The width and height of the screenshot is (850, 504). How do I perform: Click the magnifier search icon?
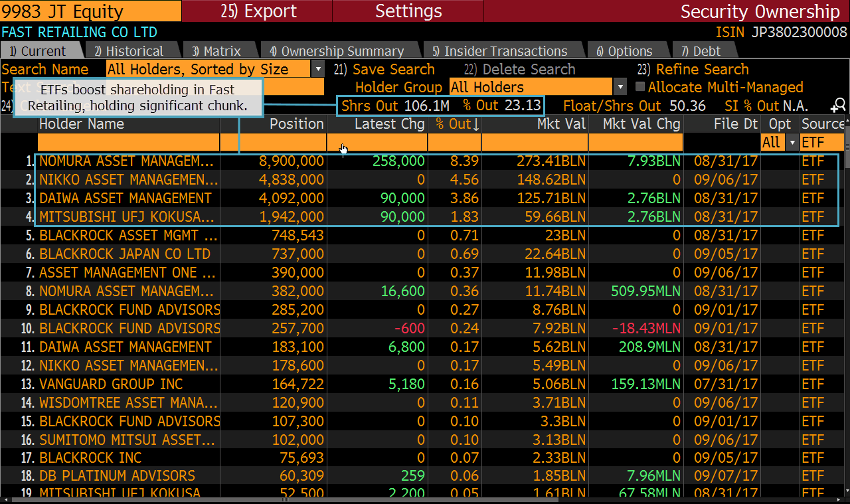tap(838, 105)
